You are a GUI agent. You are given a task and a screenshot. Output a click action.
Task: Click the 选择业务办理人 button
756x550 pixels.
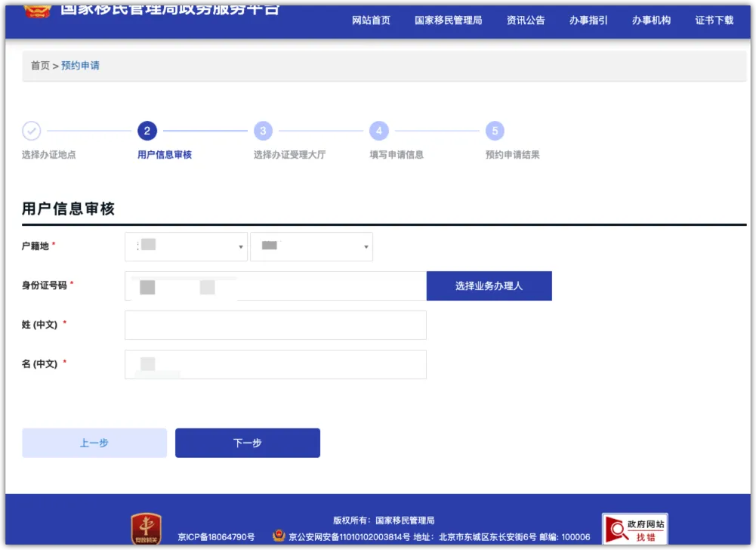(489, 286)
